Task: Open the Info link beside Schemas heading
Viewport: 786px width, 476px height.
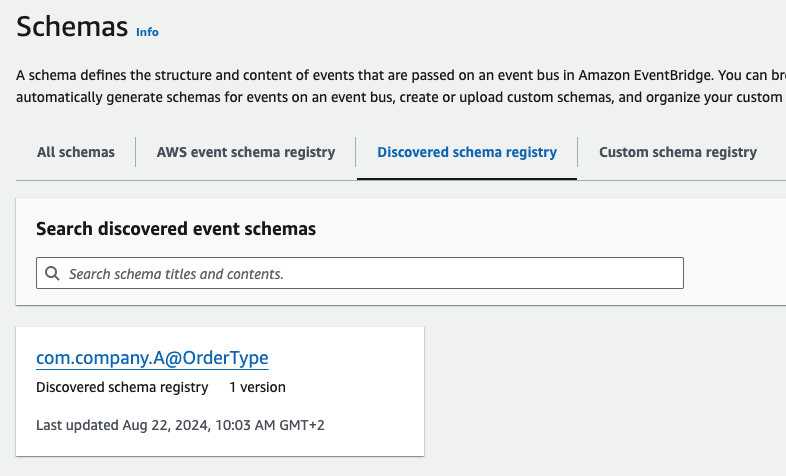Action: [x=147, y=32]
